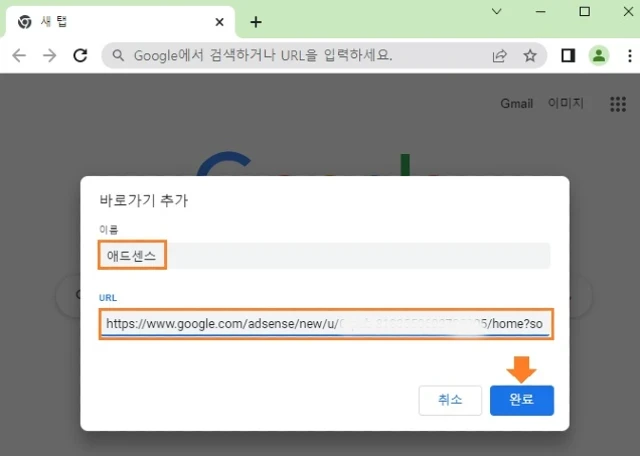Click the URL field with adsense address
The width and height of the screenshot is (640, 456).
[326, 324]
